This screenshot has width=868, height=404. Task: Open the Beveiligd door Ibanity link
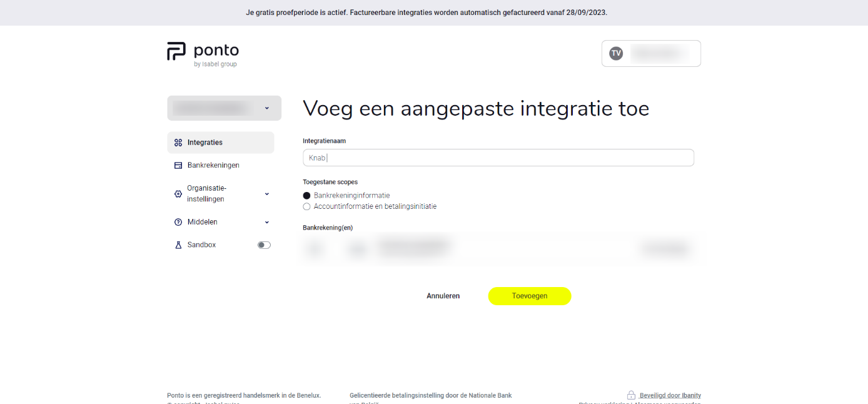[x=670, y=395]
